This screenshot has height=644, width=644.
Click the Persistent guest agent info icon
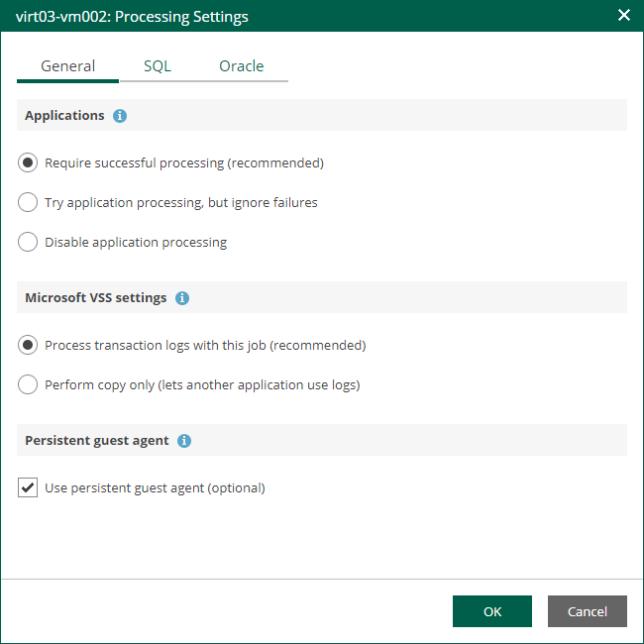(184, 441)
